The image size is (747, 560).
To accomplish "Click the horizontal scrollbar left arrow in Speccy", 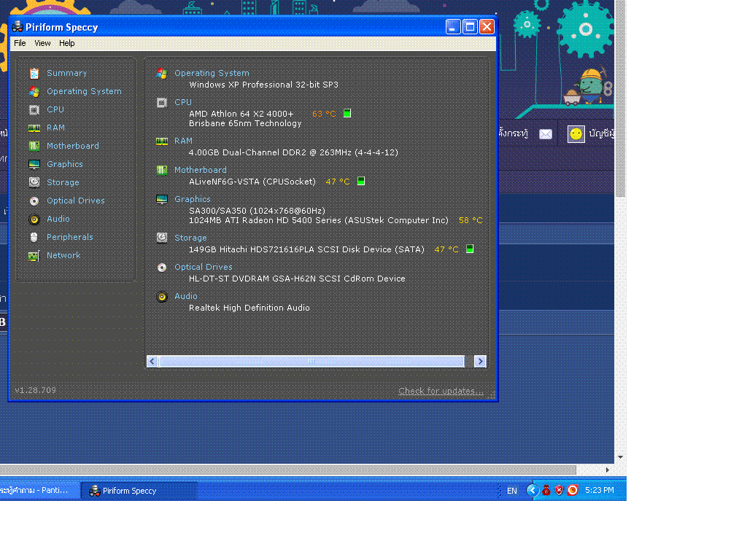I will click(x=152, y=362).
